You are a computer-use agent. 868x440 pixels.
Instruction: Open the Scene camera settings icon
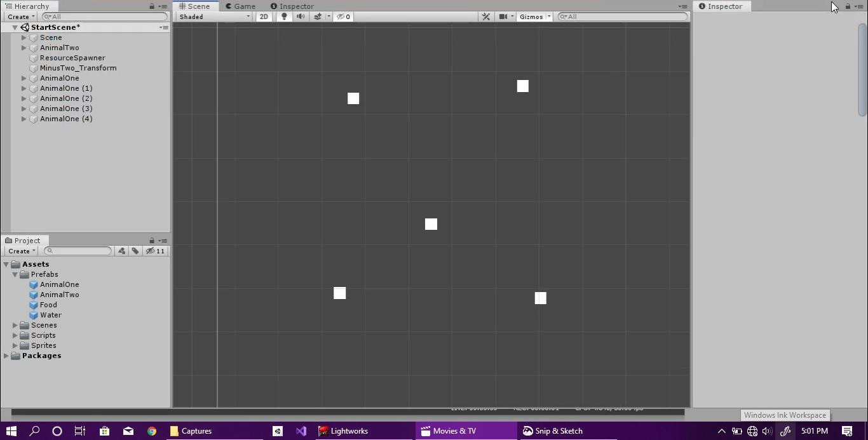[503, 17]
